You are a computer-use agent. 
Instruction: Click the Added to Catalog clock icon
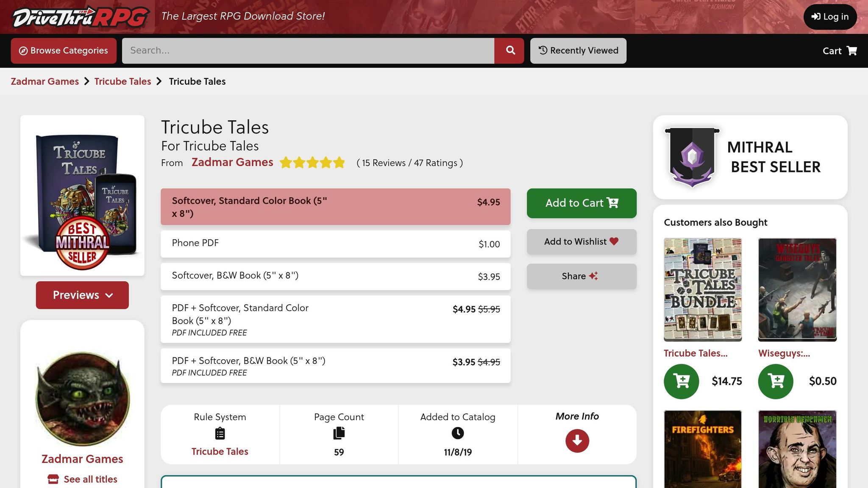point(458,433)
